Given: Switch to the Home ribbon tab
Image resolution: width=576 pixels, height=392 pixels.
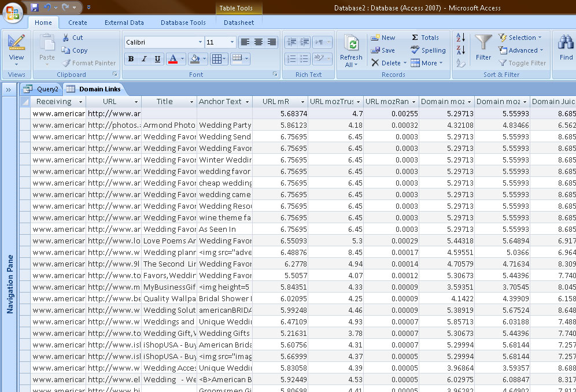Looking at the screenshot, I should click(x=43, y=23).
